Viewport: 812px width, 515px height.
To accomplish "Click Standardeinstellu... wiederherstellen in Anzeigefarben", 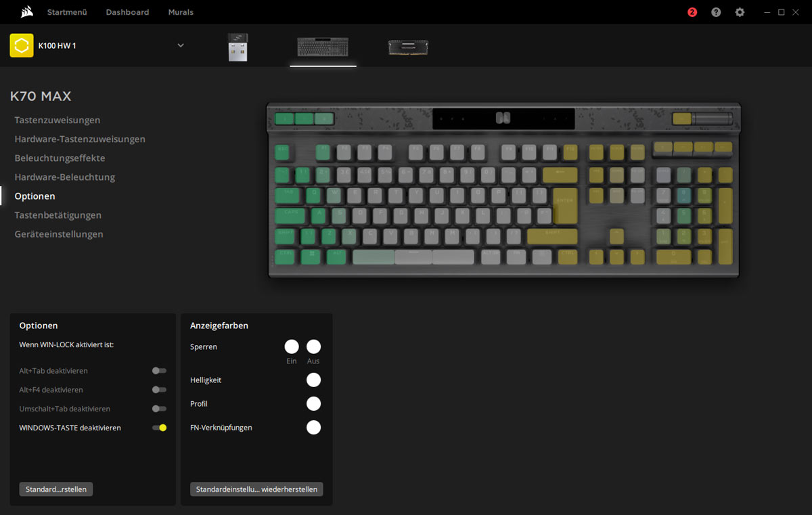I will [256, 489].
